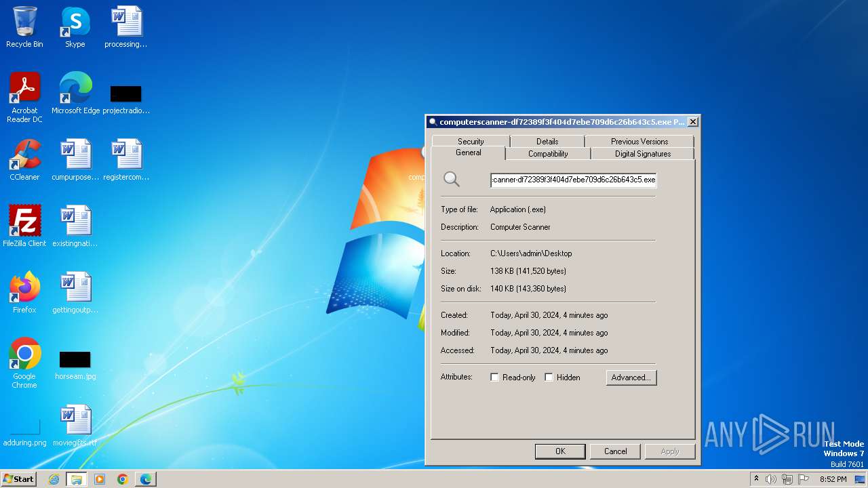Click the volume icon in system tray
This screenshot has width=868, height=488.
[x=771, y=479]
